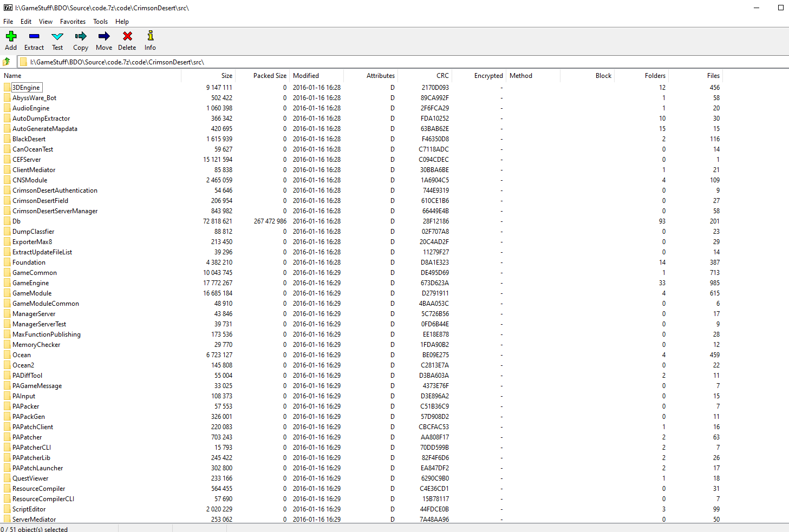Select the CrimsonDesertAuthentication folder row
This screenshot has width=789, height=532.
362,191
